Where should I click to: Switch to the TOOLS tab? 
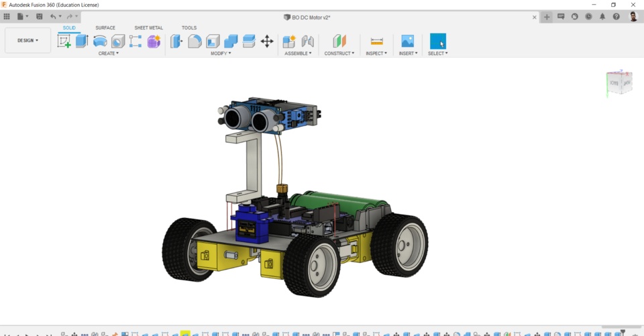[x=189, y=27]
